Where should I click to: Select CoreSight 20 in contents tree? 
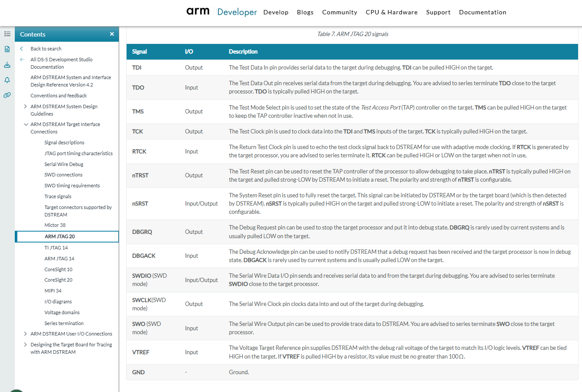58,280
